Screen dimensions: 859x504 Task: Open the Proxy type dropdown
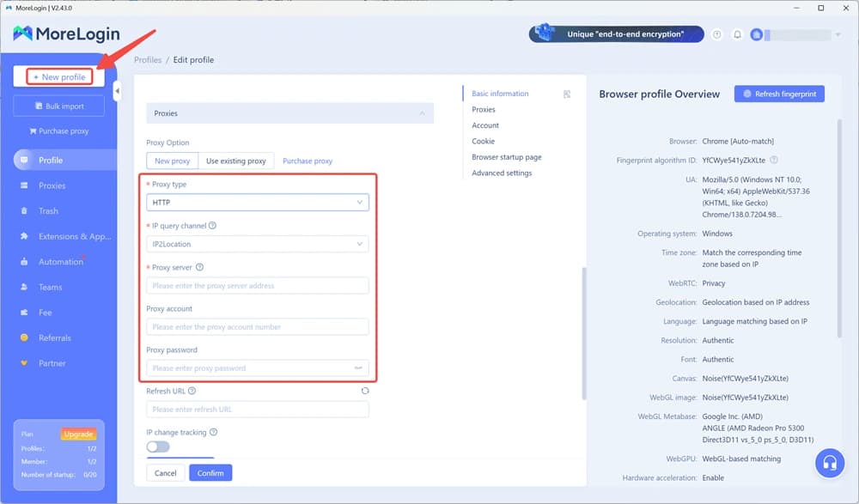tap(258, 202)
